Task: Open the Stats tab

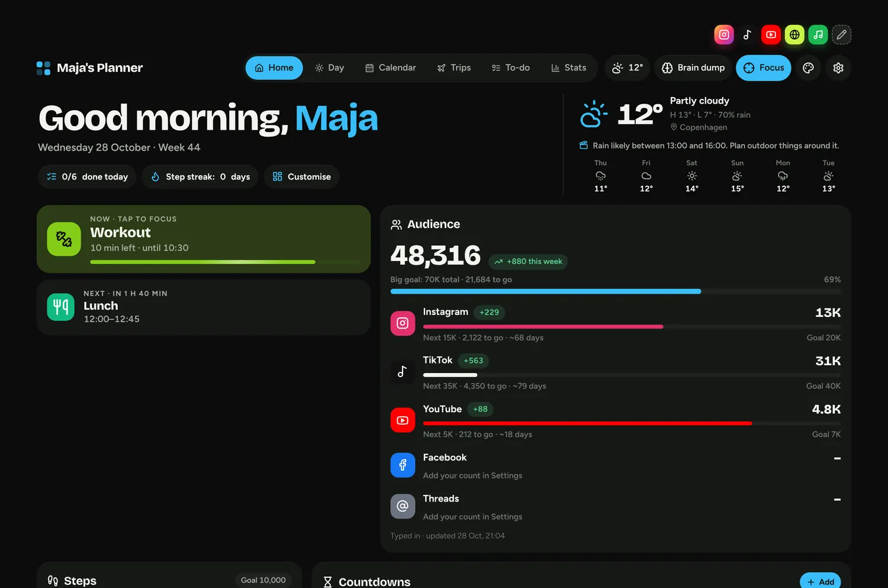Action: pyautogui.click(x=568, y=68)
